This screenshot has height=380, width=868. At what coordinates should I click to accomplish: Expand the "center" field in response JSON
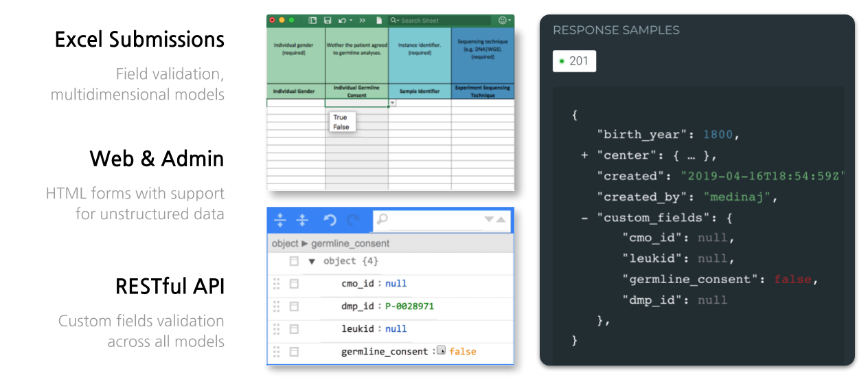coord(584,155)
